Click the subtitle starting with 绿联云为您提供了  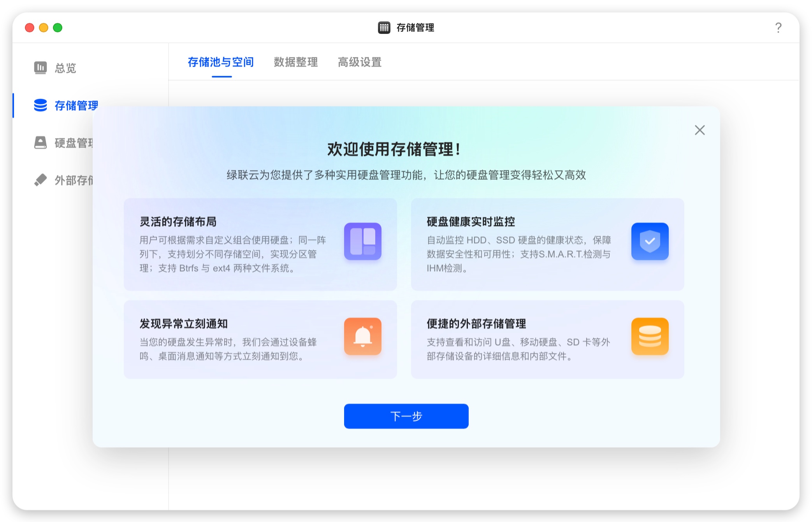pyautogui.click(x=406, y=175)
